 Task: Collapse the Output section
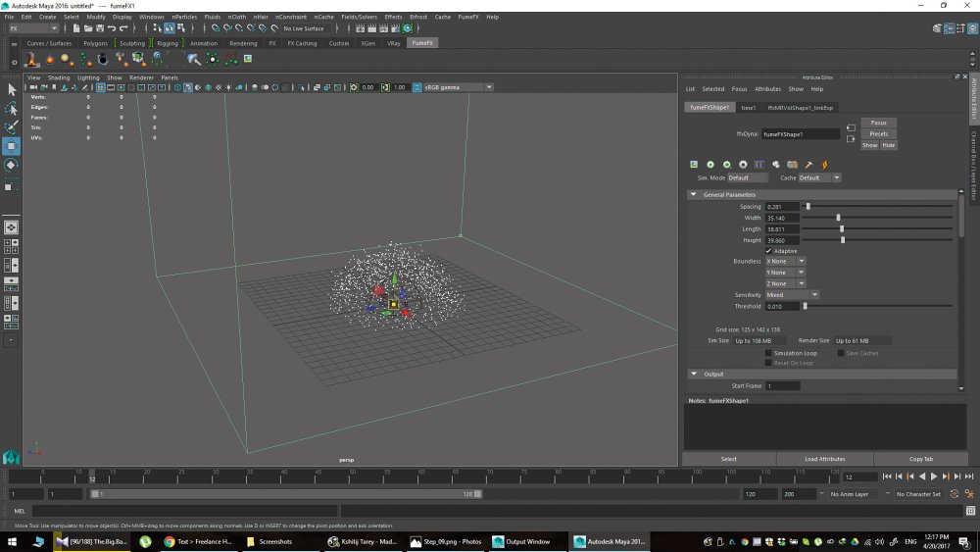[x=693, y=374]
